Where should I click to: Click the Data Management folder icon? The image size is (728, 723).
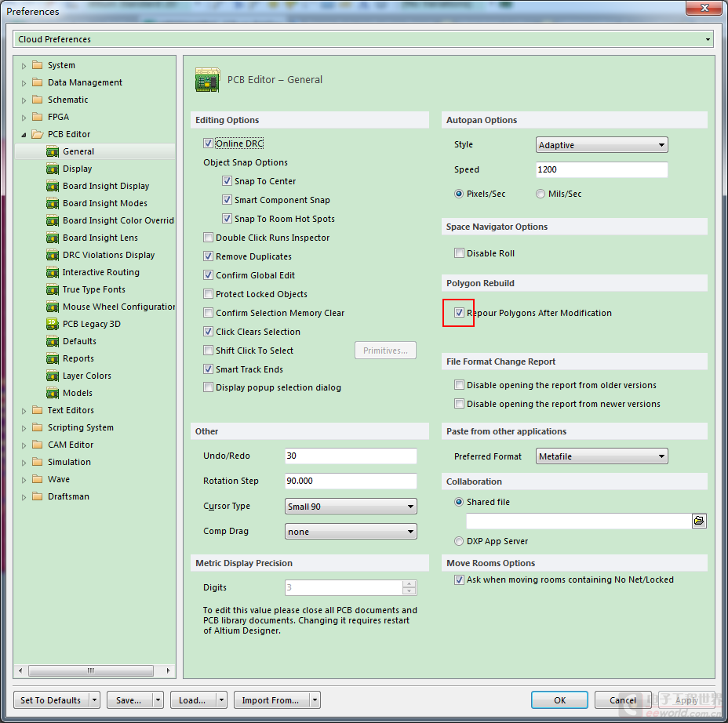[x=37, y=82]
